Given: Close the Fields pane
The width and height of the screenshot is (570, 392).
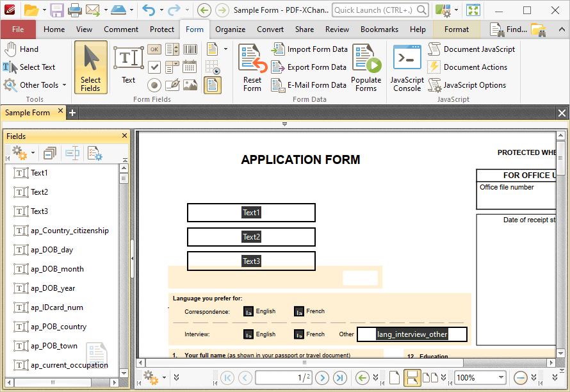Looking at the screenshot, I should click(x=124, y=136).
